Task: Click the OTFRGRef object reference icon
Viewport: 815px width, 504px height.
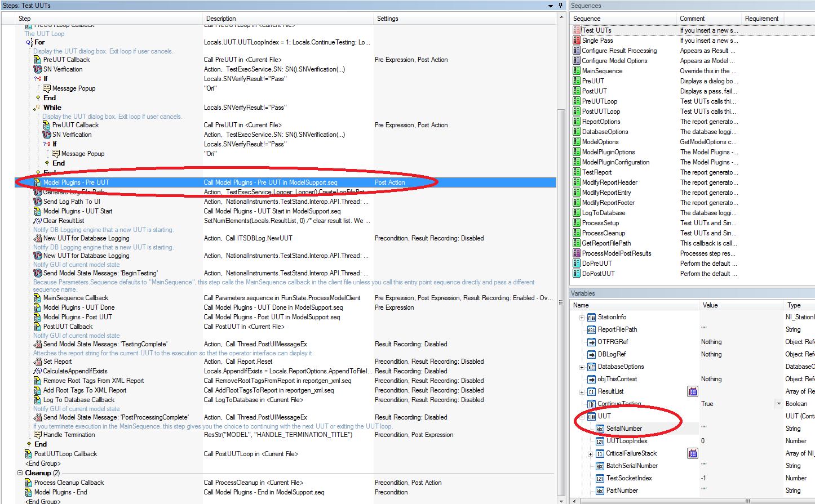Action: pos(591,342)
